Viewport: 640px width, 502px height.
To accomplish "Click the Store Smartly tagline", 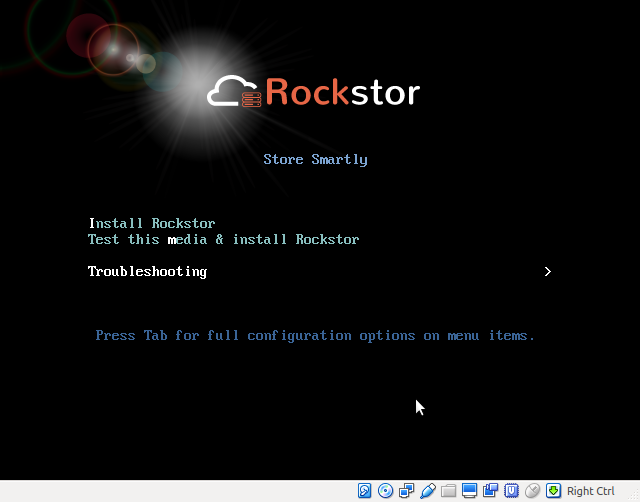I will pos(316,160).
